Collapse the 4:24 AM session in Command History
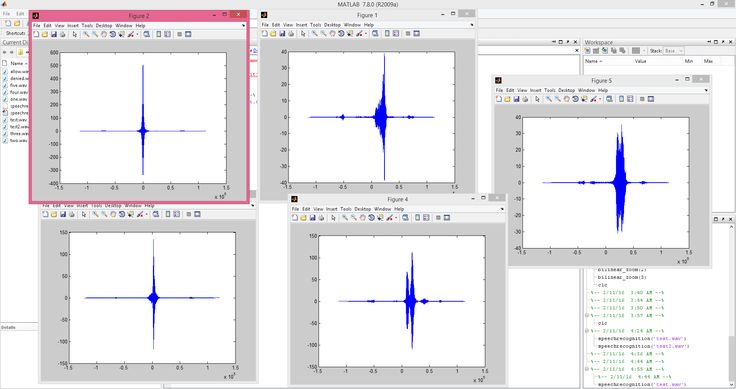Image resolution: width=736 pixels, height=389 pixels. [587, 331]
